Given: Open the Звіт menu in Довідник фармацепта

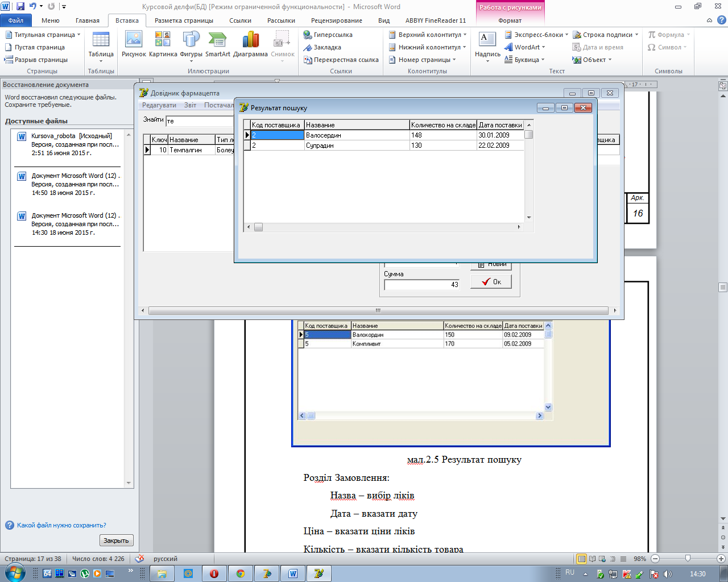Looking at the screenshot, I should (190, 105).
